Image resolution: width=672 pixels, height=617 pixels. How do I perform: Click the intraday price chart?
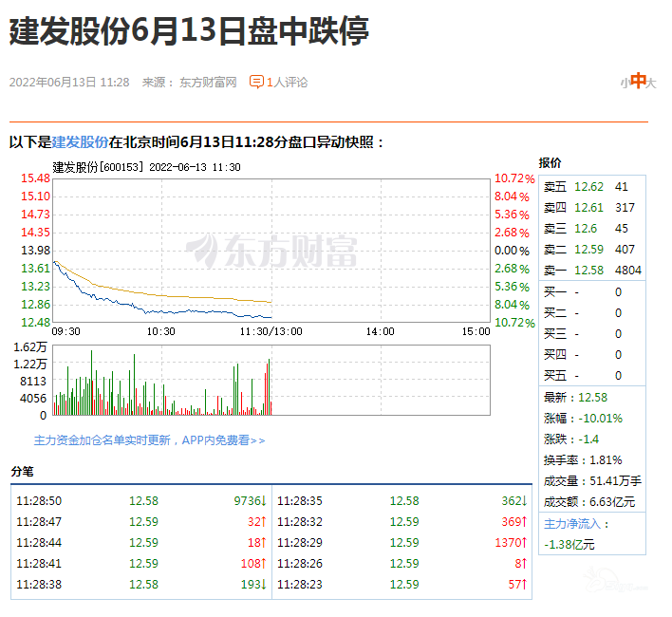pos(271,251)
